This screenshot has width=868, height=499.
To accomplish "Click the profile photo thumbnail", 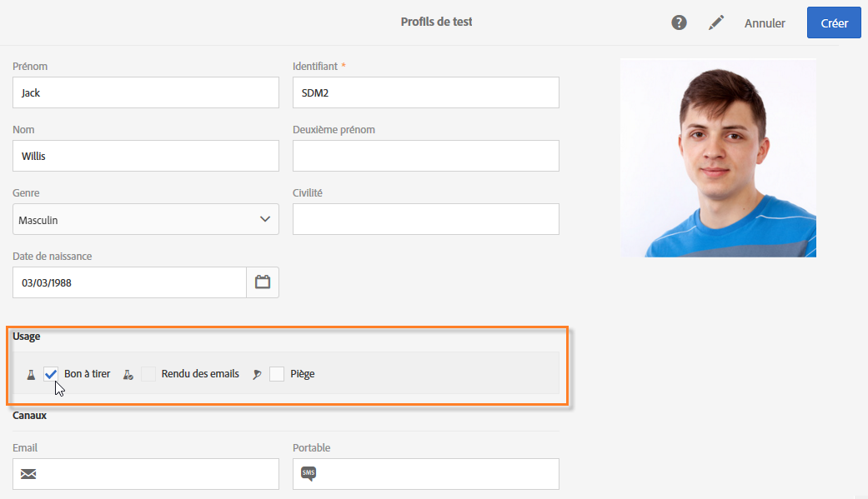I will pyautogui.click(x=718, y=157).
